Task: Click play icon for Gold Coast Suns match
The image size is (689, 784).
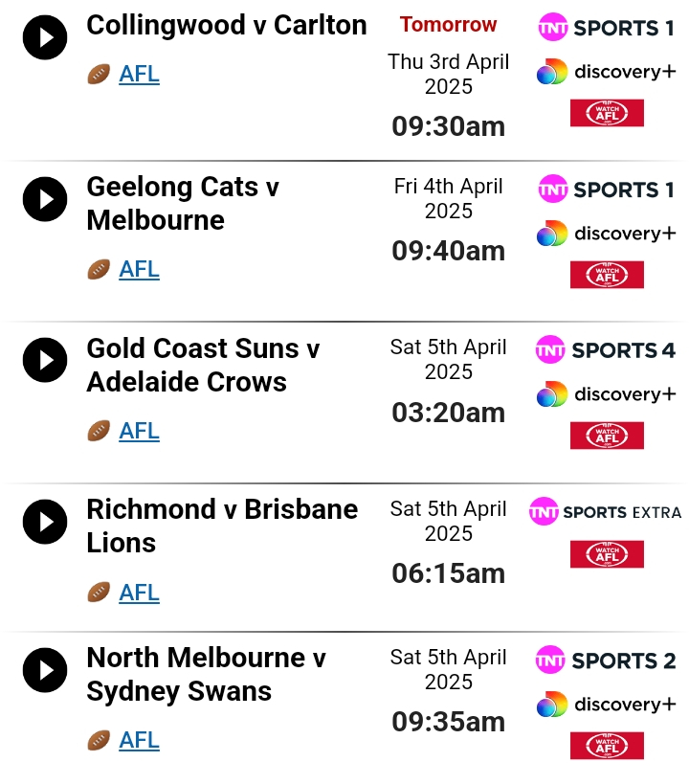Action: (x=45, y=360)
